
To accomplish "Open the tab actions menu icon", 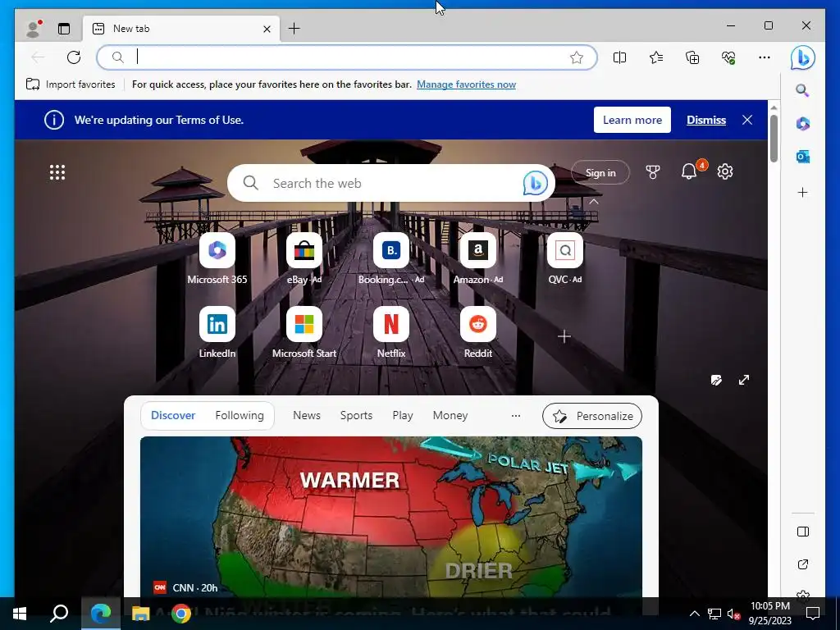I will coord(64,29).
